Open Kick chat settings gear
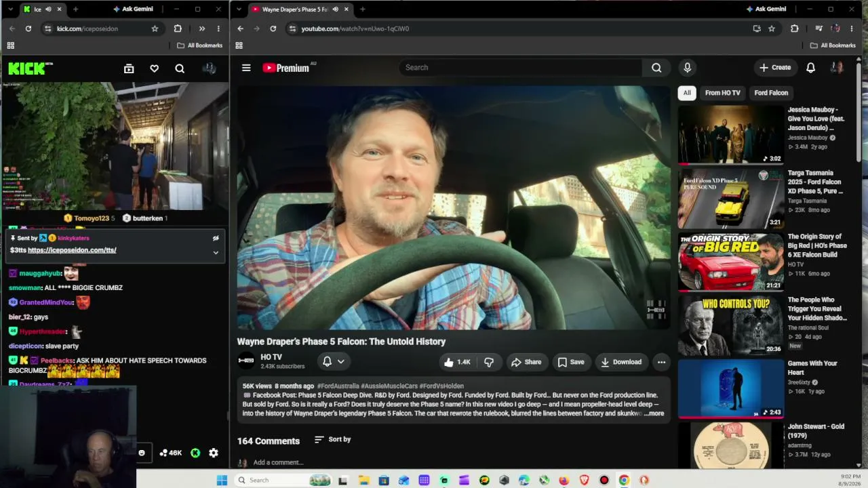This screenshot has height=488, width=868. (x=214, y=453)
